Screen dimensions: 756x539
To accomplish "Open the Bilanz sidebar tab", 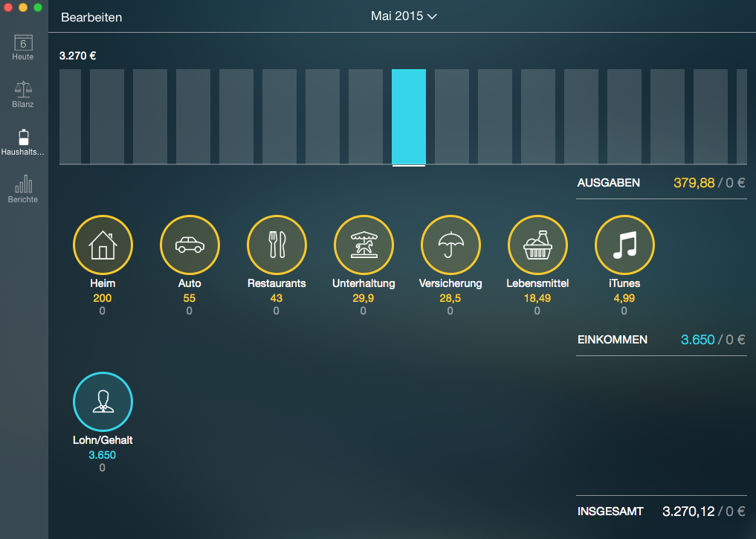I will coord(23,94).
